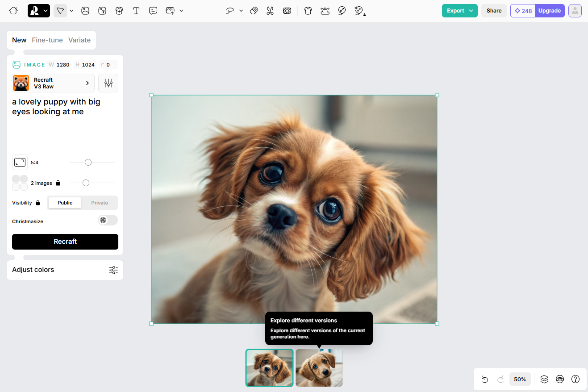Open the layers panel icon
The width and height of the screenshot is (588, 392).
point(544,379)
